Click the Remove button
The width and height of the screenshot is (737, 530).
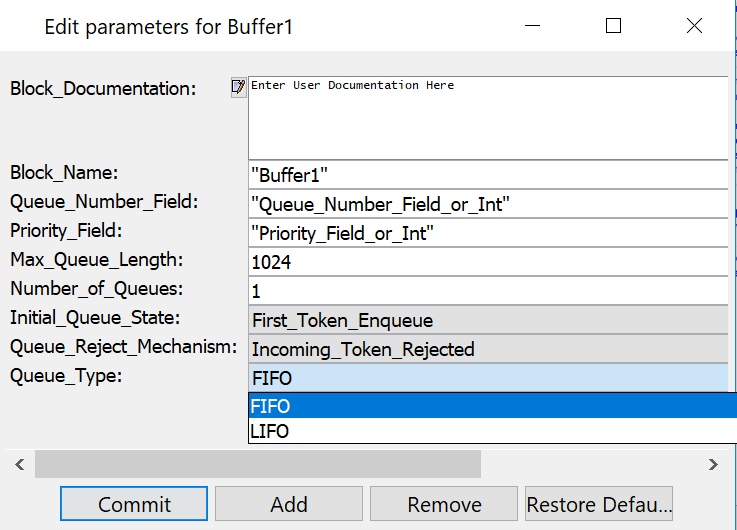tap(444, 504)
